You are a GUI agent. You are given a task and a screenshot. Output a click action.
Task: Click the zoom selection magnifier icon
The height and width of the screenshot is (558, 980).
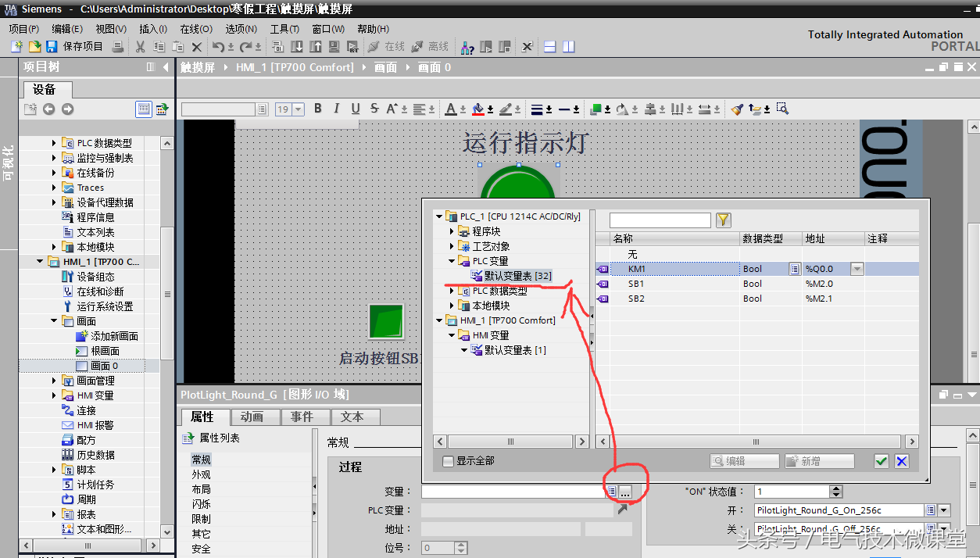click(782, 109)
